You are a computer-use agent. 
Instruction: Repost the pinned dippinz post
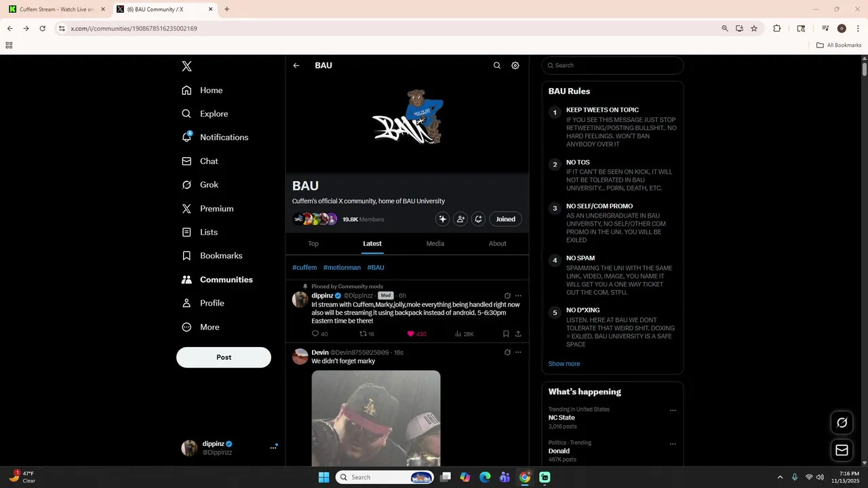coord(366,334)
